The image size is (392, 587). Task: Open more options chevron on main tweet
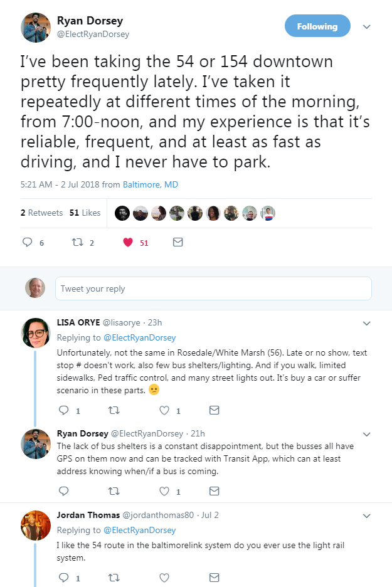367,27
